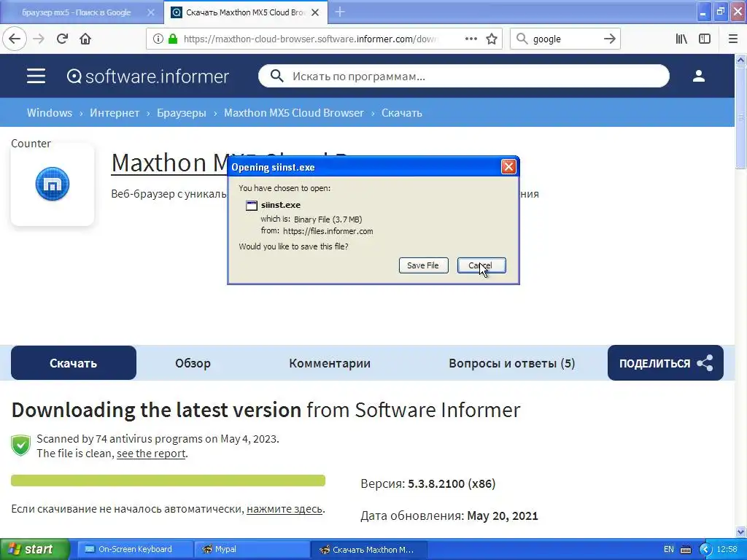This screenshot has width=747, height=560.
Task: Submit the google search with the arrow
Action: (609, 39)
